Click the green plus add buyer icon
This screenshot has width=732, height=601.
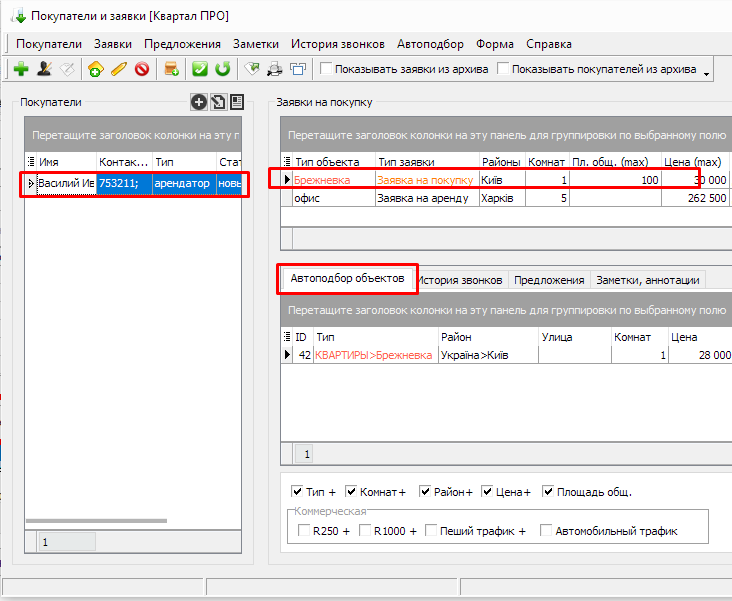click(20, 69)
